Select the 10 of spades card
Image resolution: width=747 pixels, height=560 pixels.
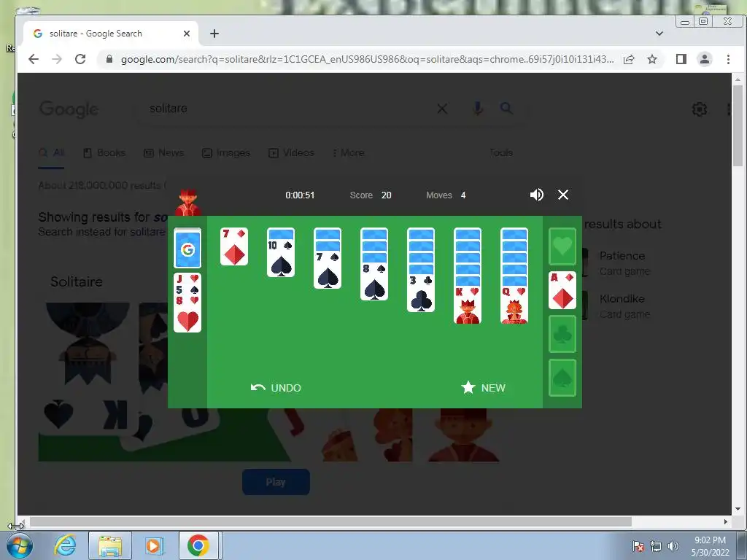pyautogui.click(x=281, y=258)
